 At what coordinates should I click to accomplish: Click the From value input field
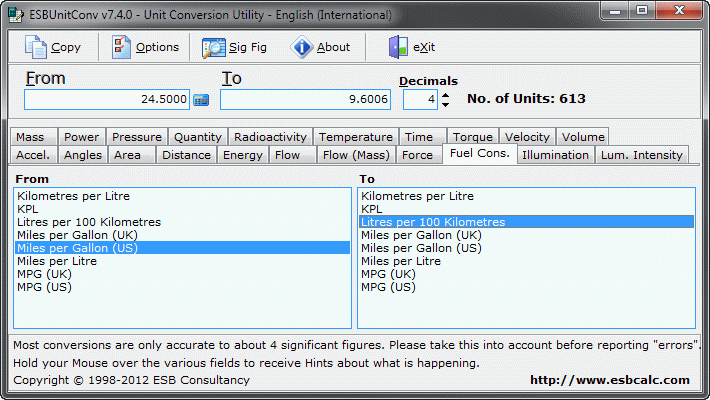pos(105,100)
